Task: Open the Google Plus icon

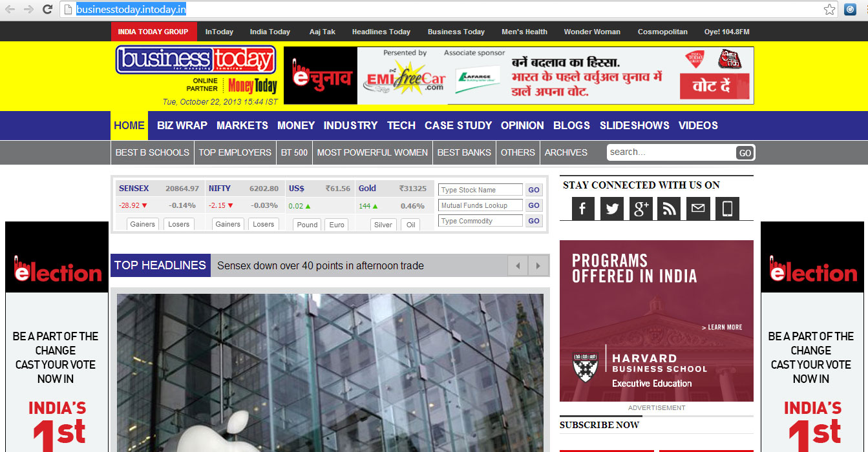Action: point(640,209)
